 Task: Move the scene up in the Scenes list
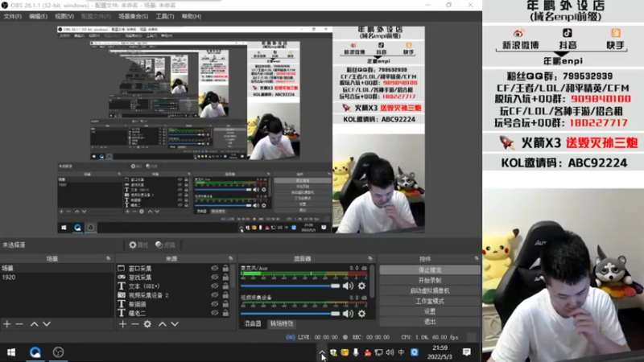tap(34, 324)
